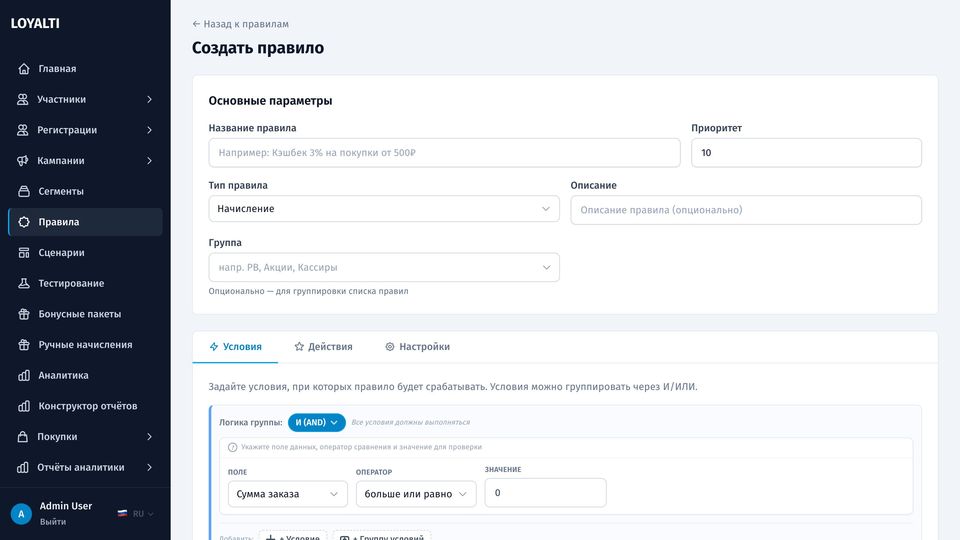Click the LOYALTI logo
Viewport: 960px width, 540px height.
(35, 23)
